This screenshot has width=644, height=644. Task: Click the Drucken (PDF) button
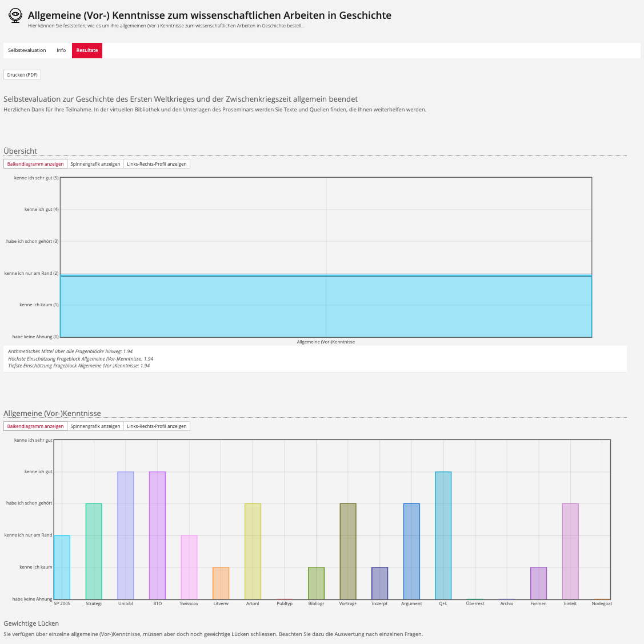(x=22, y=75)
